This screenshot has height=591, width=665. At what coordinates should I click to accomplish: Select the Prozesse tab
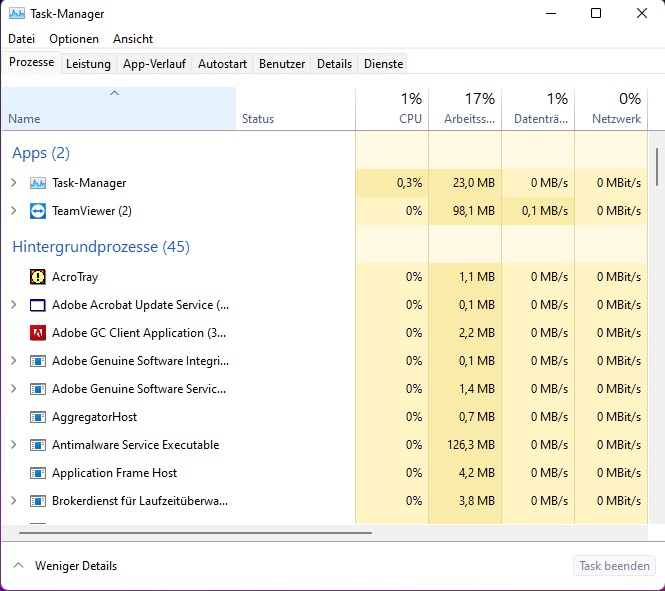point(31,62)
